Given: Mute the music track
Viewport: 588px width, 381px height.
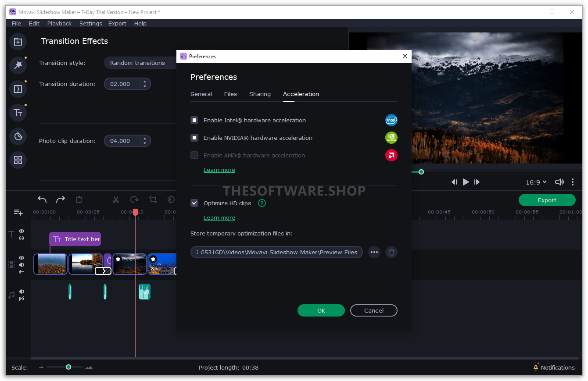Looking at the screenshot, I should point(22,292).
